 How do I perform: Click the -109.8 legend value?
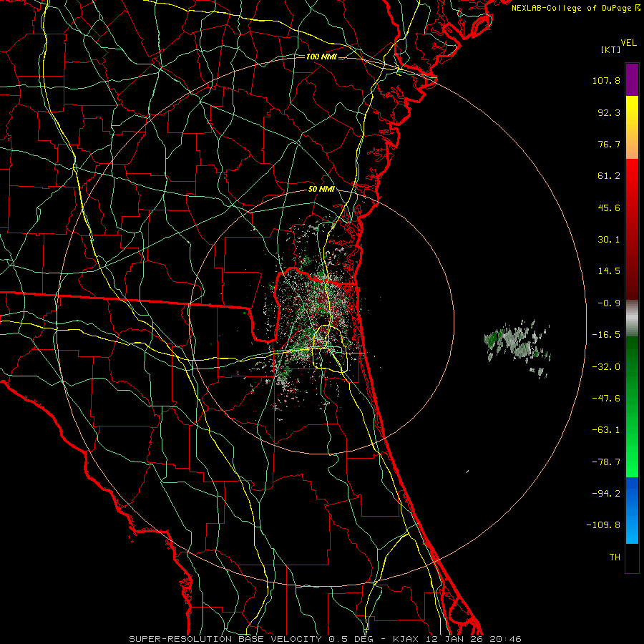603,525
